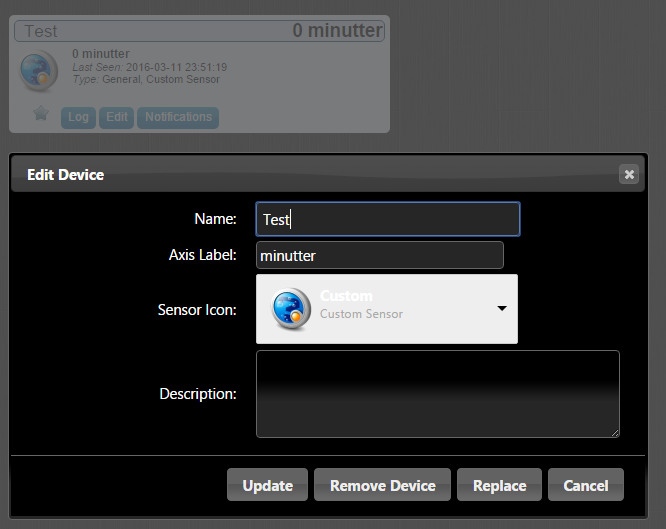Click the 'Test' device card title
Image resolution: width=666 pixels, height=529 pixels.
tap(41, 31)
